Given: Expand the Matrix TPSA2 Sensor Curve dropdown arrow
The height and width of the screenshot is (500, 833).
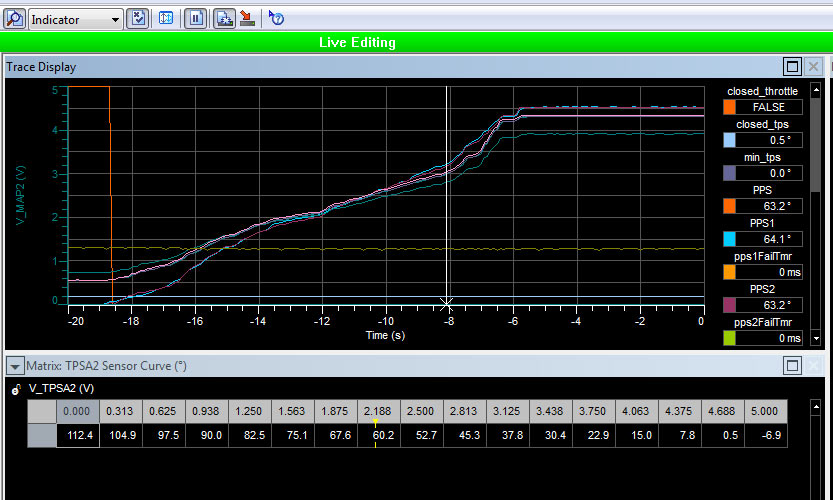Looking at the screenshot, I should (x=15, y=366).
